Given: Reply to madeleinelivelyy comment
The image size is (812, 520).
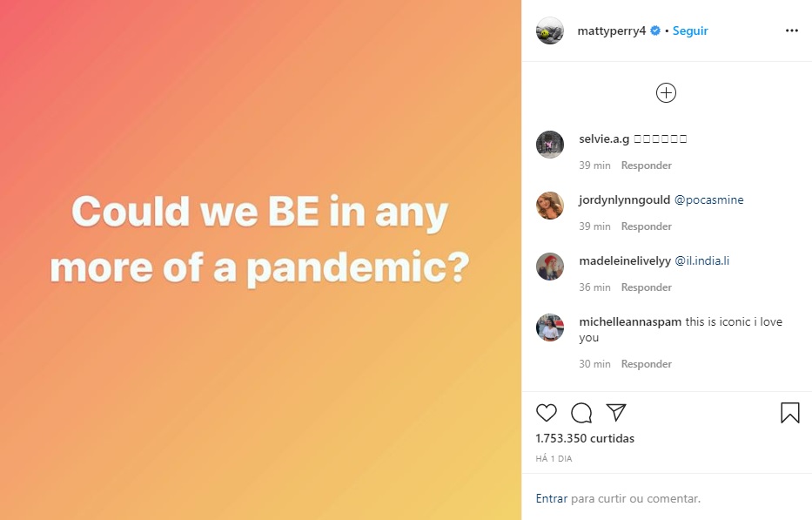Looking at the screenshot, I should click(x=646, y=287).
